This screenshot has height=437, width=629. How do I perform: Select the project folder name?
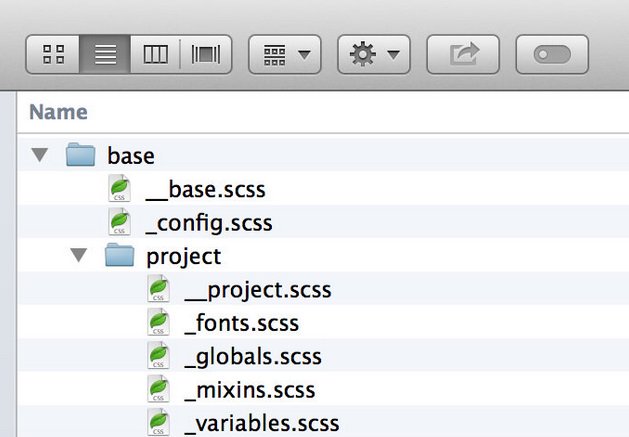click(184, 257)
